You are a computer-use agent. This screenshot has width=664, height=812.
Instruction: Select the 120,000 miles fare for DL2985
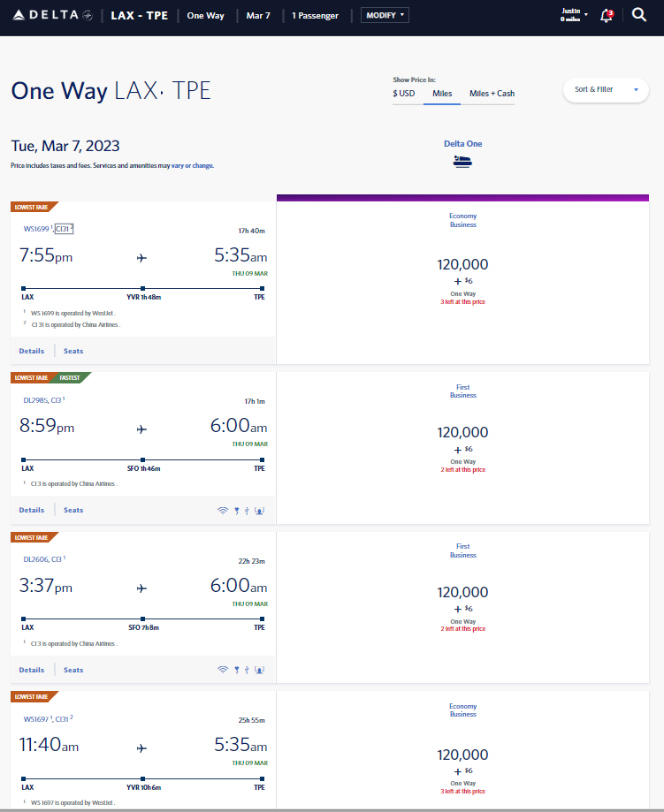pos(462,432)
